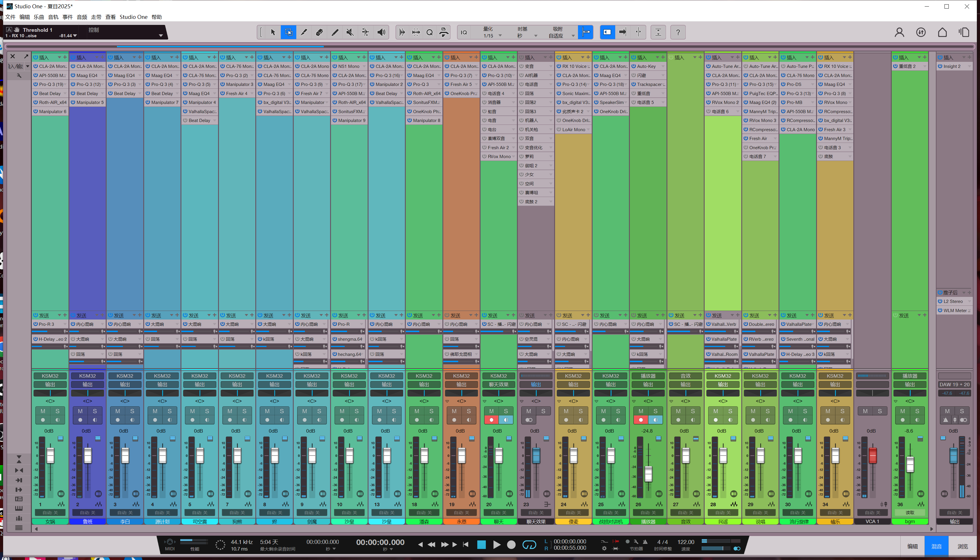Select the Arrow tool in toolbar
This screenshot has width=980, height=560.
click(x=273, y=32)
